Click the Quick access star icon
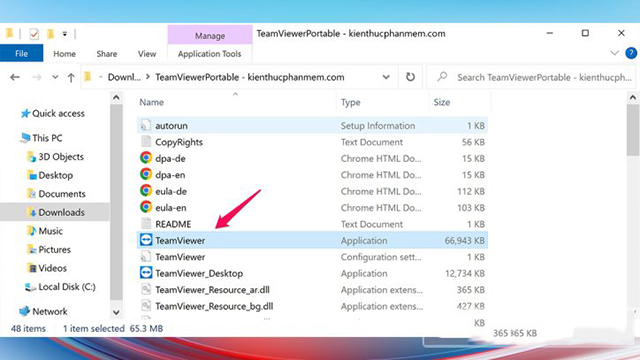640x360 pixels. click(x=25, y=113)
